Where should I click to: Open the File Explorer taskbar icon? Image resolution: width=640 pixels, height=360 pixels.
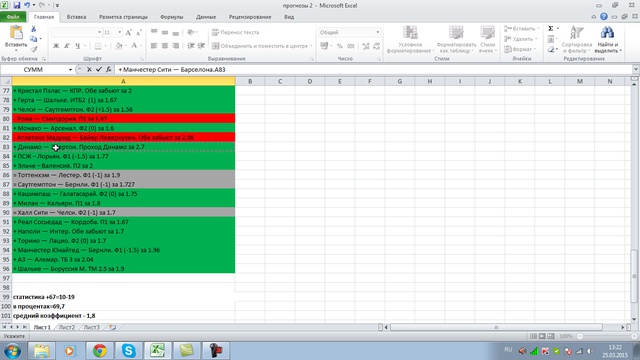41,351
